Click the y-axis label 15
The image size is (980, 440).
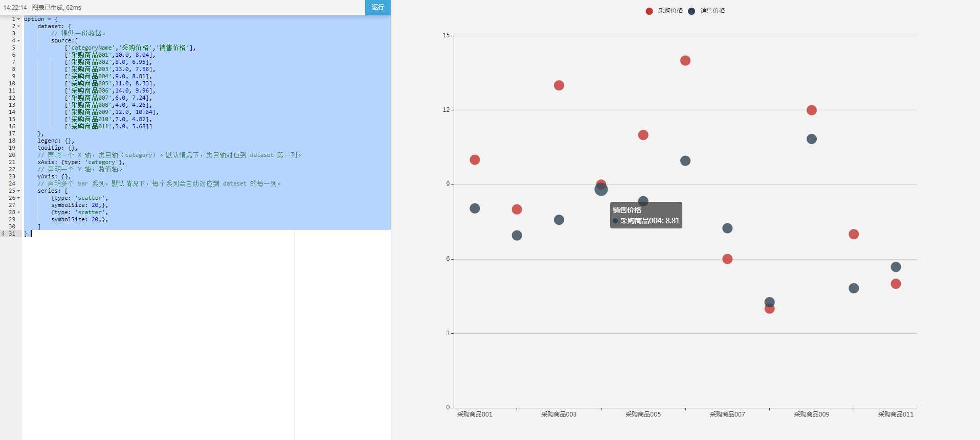click(446, 35)
